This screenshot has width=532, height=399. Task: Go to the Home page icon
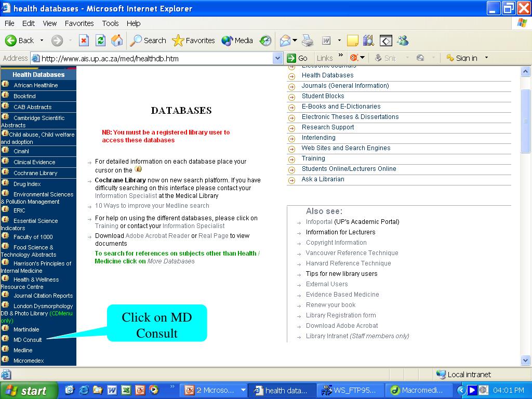point(117,41)
